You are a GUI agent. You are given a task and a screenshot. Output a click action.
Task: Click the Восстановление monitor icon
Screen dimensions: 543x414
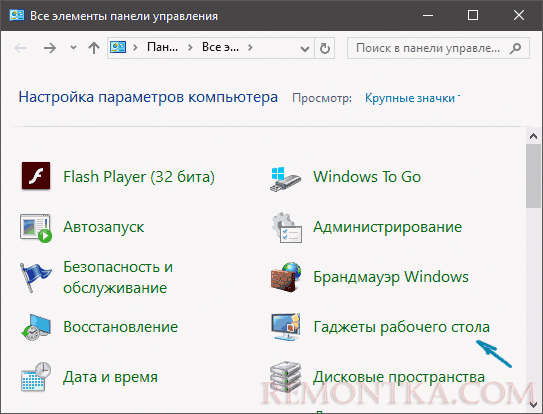click(36, 327)
